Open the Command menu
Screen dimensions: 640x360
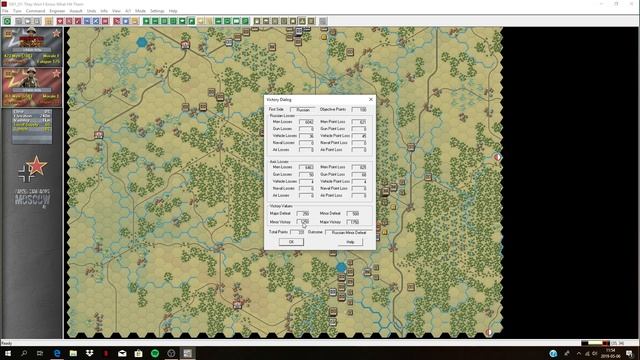[36, 11]
